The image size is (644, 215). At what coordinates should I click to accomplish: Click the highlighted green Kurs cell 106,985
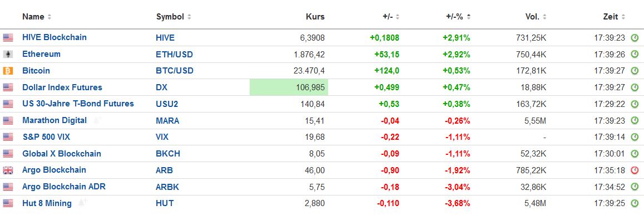[x=289, y=87]
